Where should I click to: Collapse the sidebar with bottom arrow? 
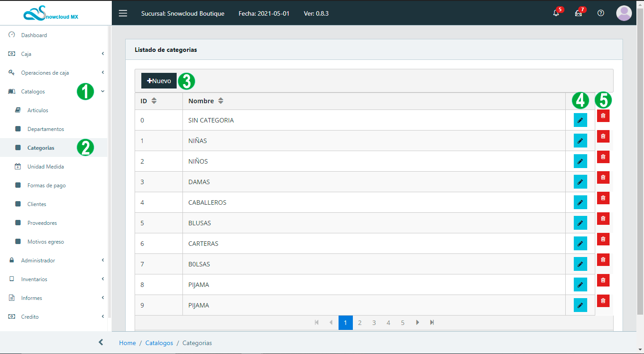101,342
